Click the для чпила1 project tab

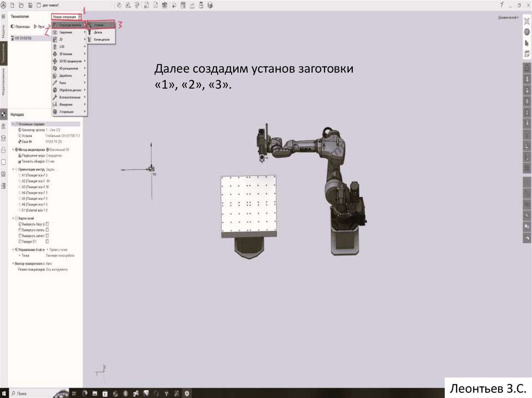tap(48, 5)
